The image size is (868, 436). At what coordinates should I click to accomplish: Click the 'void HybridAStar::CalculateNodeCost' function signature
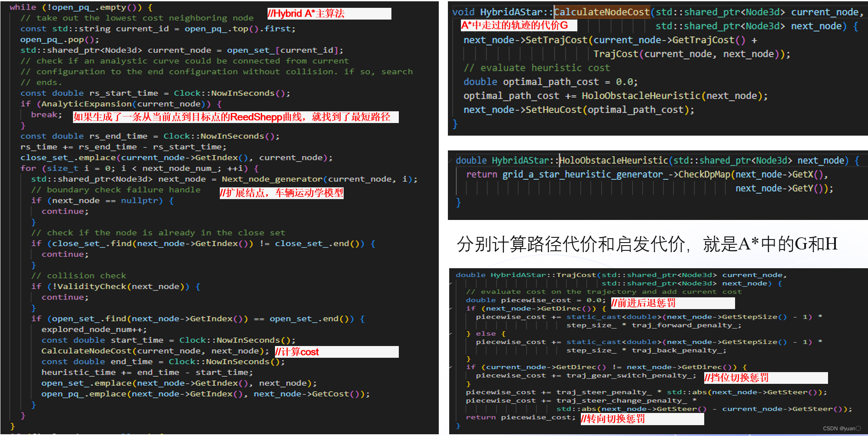click(658, 12)
